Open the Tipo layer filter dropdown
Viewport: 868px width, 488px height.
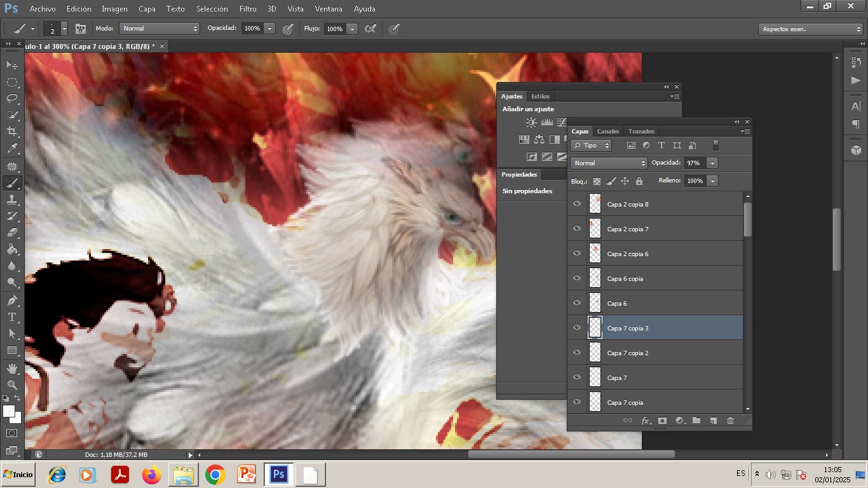coord(591,146)
